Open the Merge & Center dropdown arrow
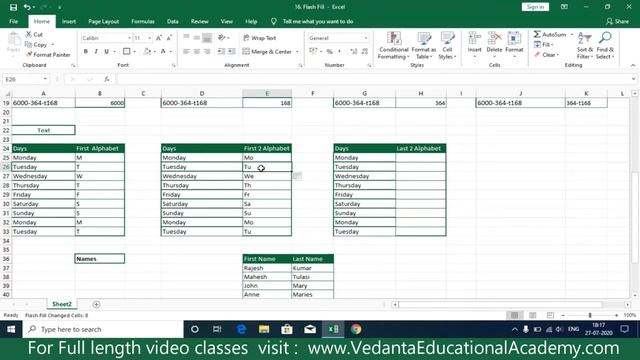The image size is (640, 360). pyautogui.click(x=297, y=51)
